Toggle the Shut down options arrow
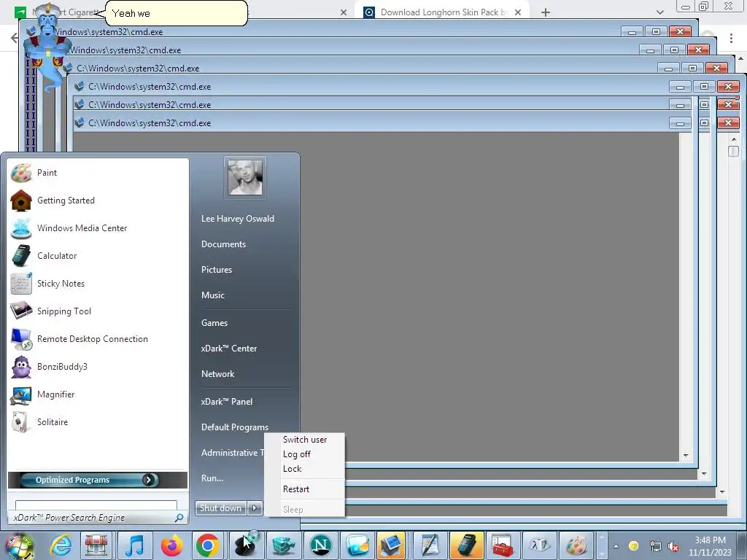This screenshot has width=747, height=560. coord(255,508)
